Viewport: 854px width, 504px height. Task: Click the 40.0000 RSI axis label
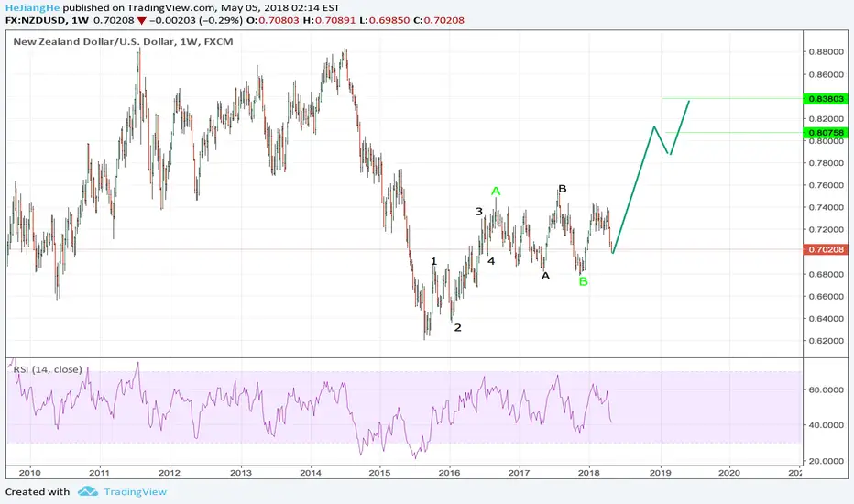click(x=827, y=425)
